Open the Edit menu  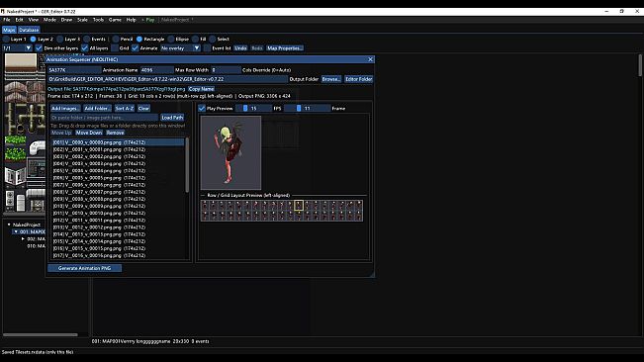(20, 20)
